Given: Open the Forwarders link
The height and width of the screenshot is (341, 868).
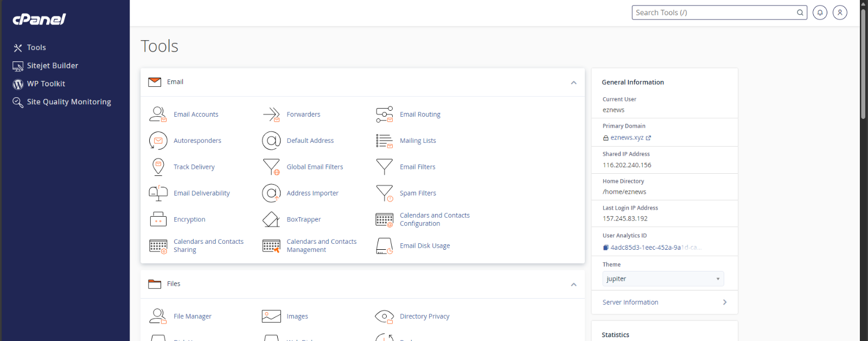Looking at the screenshot, I should tap(303, 115).
